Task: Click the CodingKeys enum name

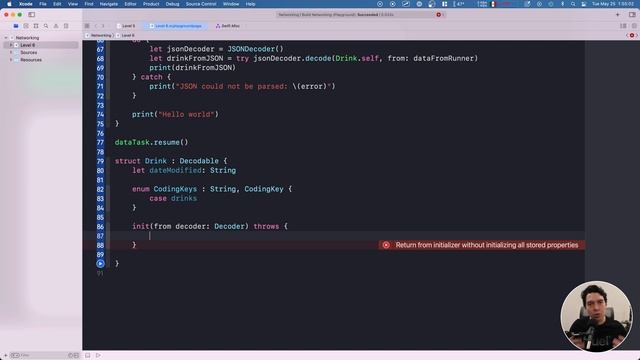Action: [175, 189]
